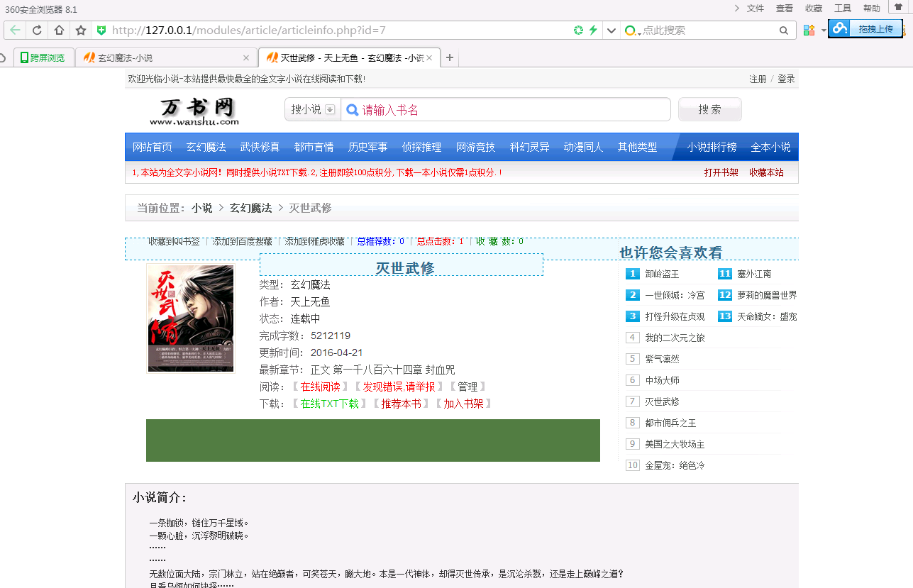Click 在线阅读 link
The height and width of the screenshot is (588, 913).
pos(321,387)
